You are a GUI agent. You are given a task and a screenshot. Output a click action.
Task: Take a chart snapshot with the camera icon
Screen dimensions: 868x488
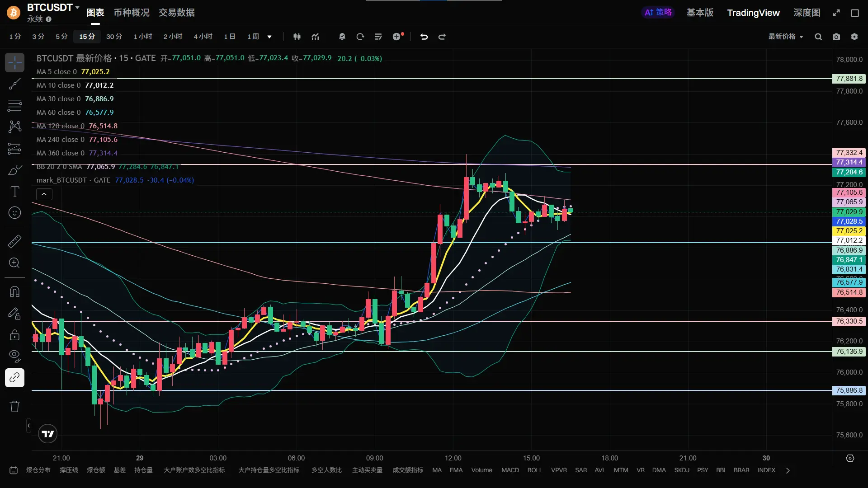[836, 37]
